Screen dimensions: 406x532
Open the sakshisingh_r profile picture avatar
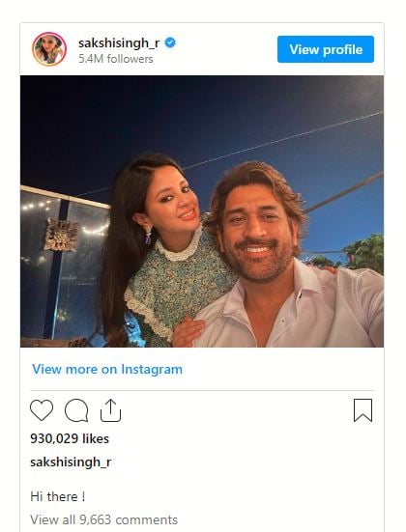[x=49, y=49]
